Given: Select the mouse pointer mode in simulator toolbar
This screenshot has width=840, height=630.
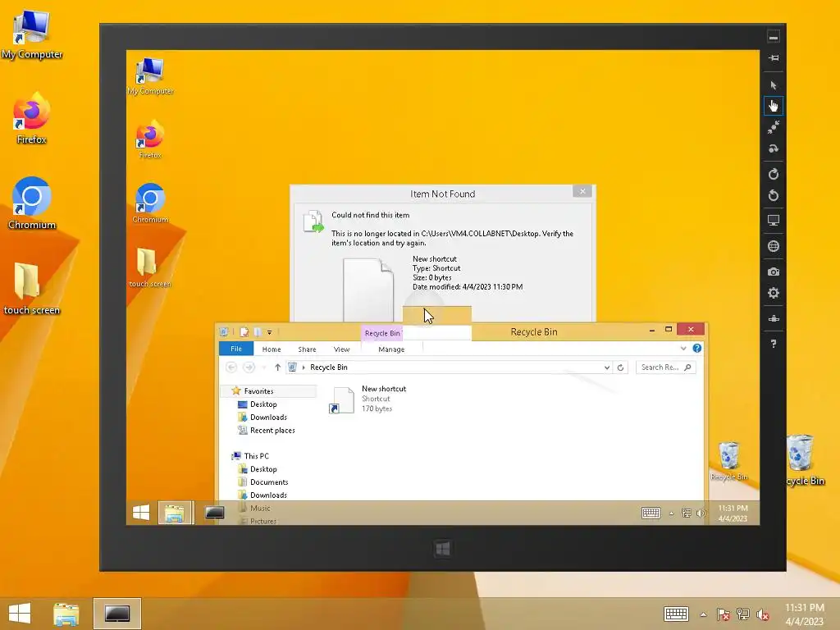Looking at the screenshot, I should coord(773,85).
